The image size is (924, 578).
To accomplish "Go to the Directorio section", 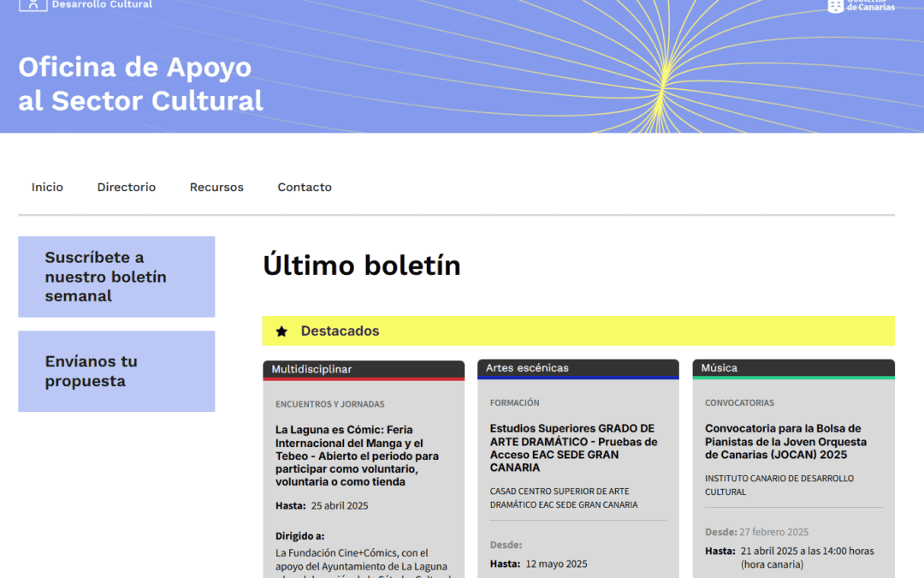I will [126, 187].
